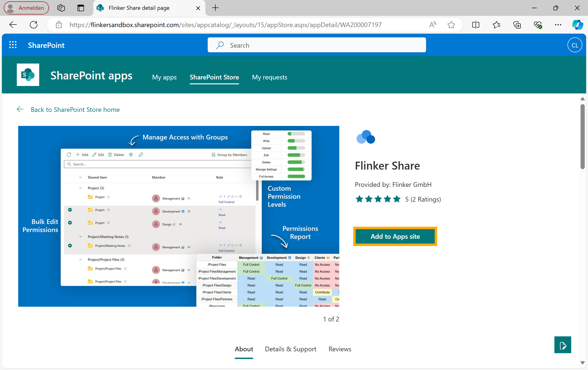Click Back to SharePoint Store home
The height and width of the screenshot is (370, 588).
tap(75, 110)
